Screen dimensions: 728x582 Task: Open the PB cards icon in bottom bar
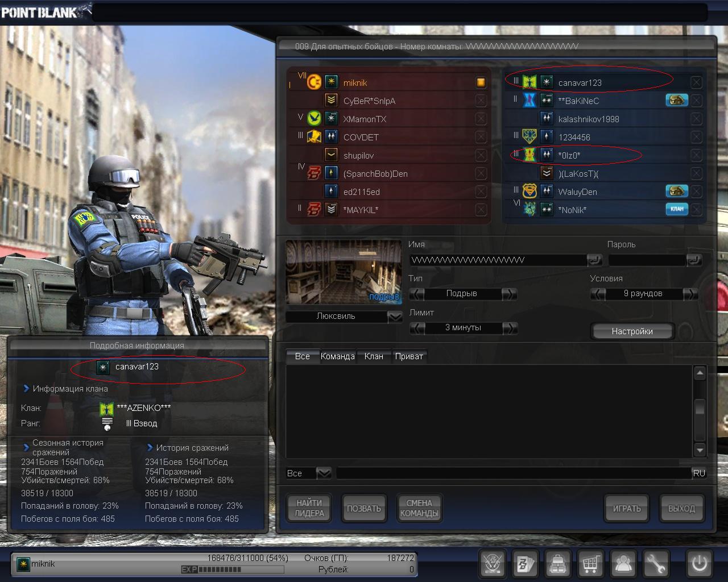point(524,564)
